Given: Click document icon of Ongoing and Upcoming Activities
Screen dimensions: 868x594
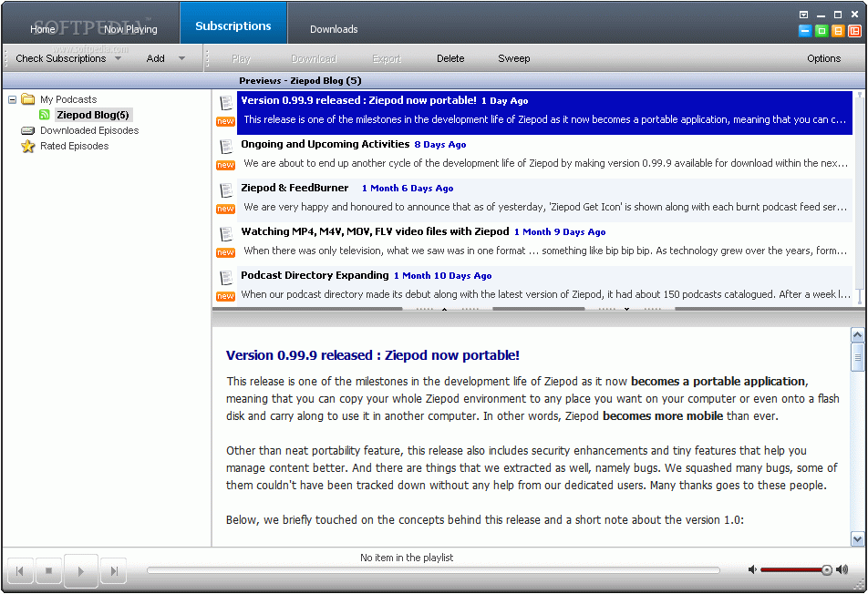Looking at the screenshot, I should tap(226, 147).
